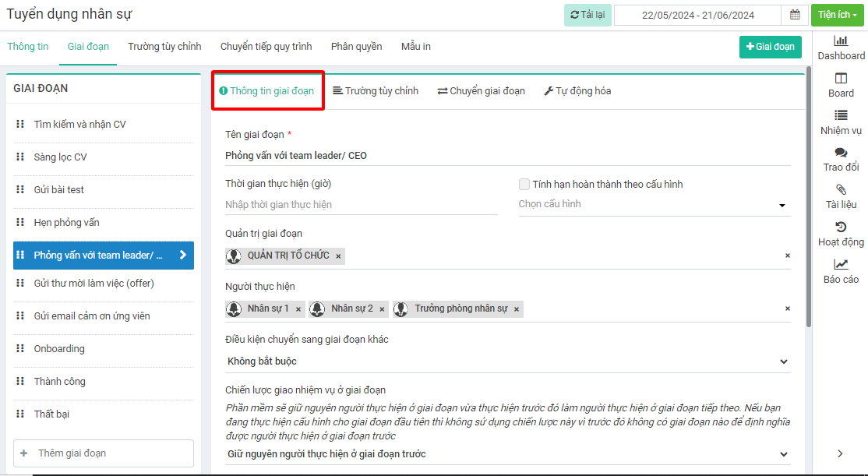The height and width of the screenshot is (476, 868).
Task: Open the Tiện ích dropdown menu
Action: click(838, 15)
